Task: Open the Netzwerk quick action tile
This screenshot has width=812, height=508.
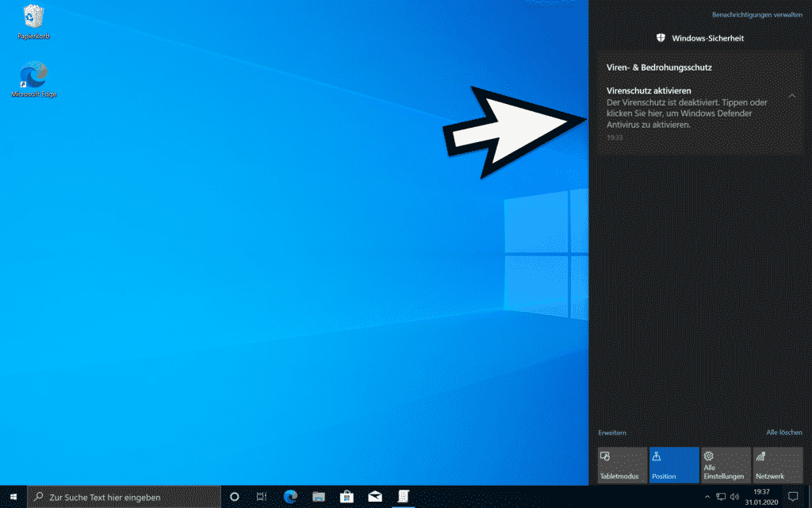Action: (x=778, y=465)
